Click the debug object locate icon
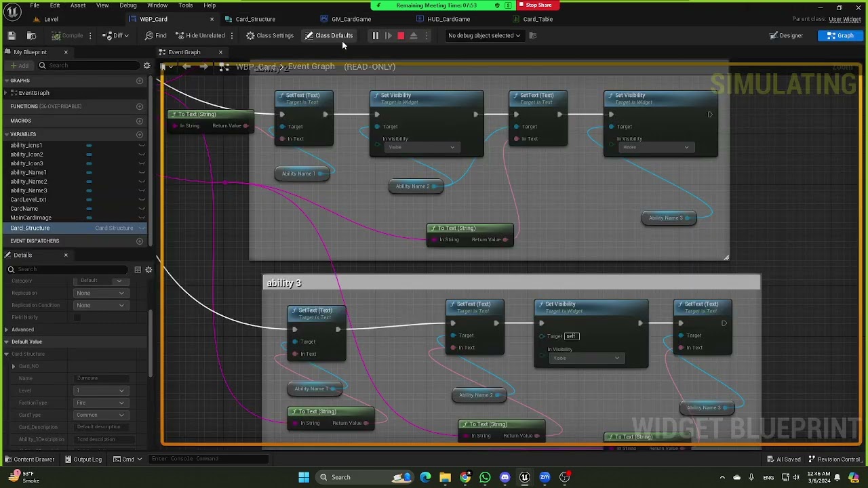The width and height of the screenshot is (868, 488). tap(532, 35)
